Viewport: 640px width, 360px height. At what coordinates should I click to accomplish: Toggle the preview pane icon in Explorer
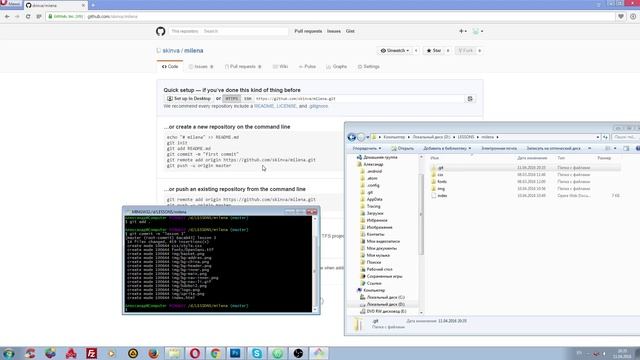click(626, 149)
